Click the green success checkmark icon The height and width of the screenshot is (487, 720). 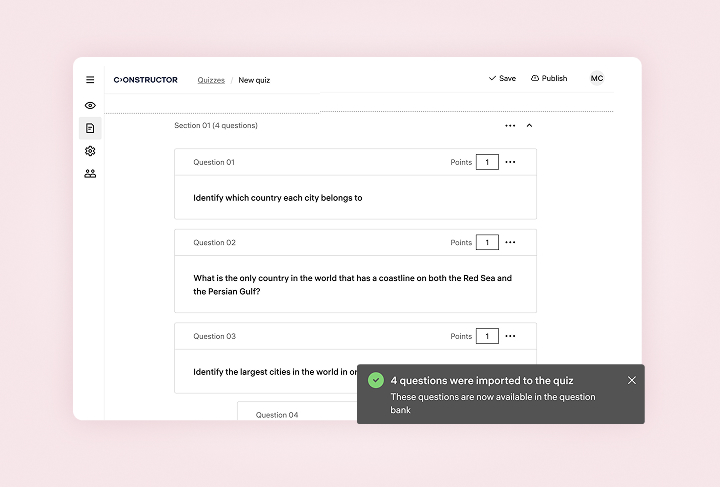coord(376,380)
